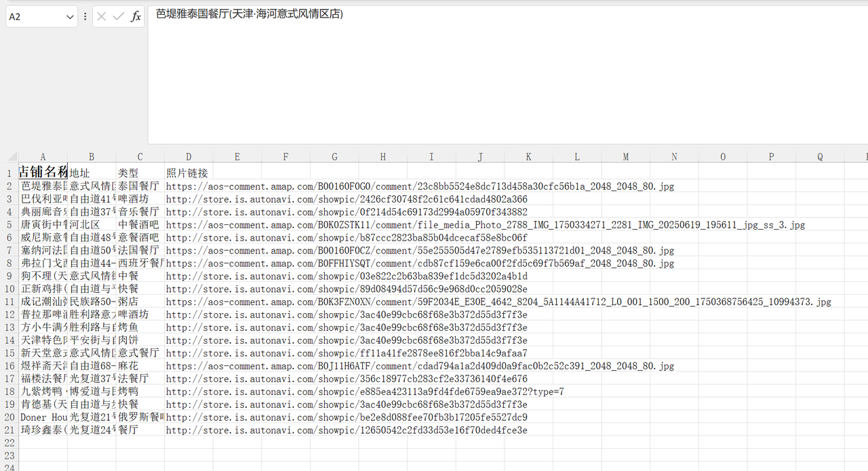Click the 类型 header cell
The width and height of the screenshot is (868, 471).
pyautogui.click(x=128, y=173)
